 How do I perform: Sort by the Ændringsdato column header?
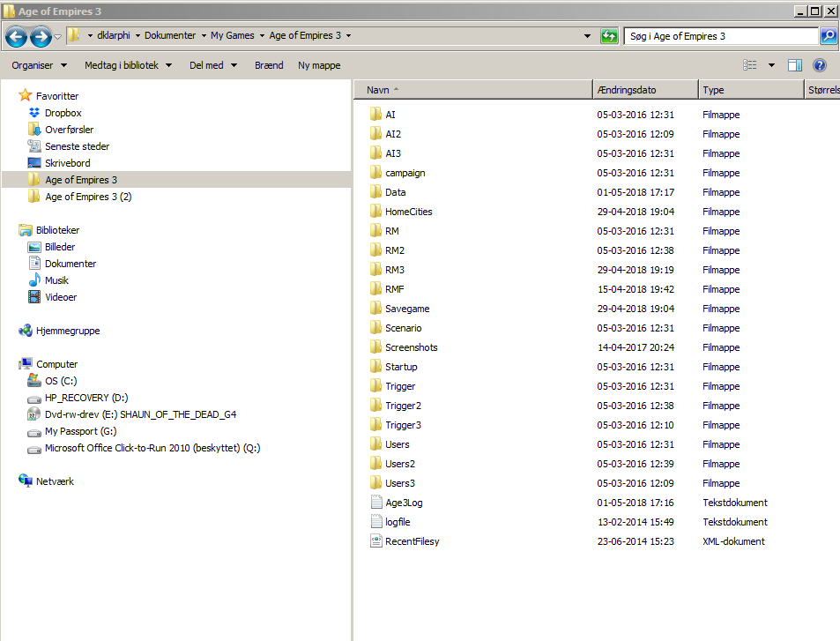click(x=645, y=90)
